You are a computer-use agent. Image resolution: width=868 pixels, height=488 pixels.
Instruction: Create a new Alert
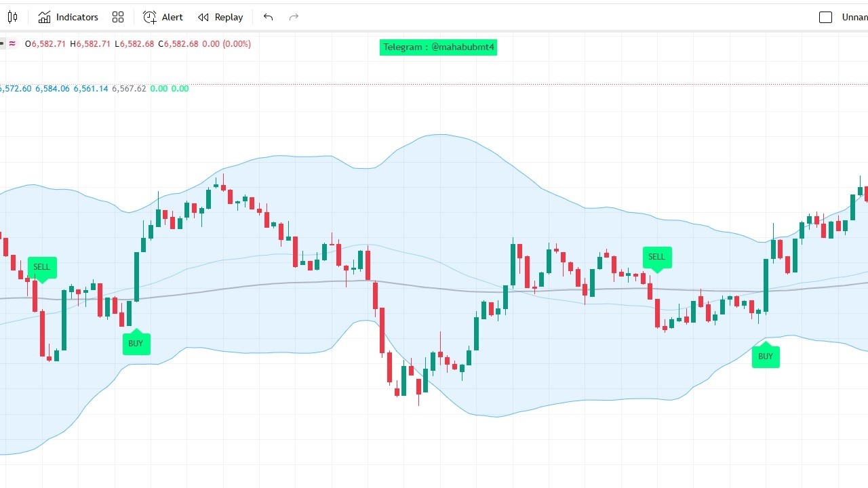[163, 17]
